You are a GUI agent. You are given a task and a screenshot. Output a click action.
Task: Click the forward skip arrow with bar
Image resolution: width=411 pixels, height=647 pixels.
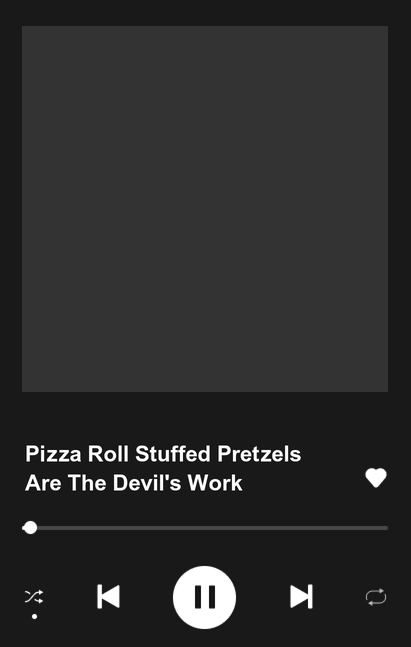pyautogui.click(x=301, y=596)
